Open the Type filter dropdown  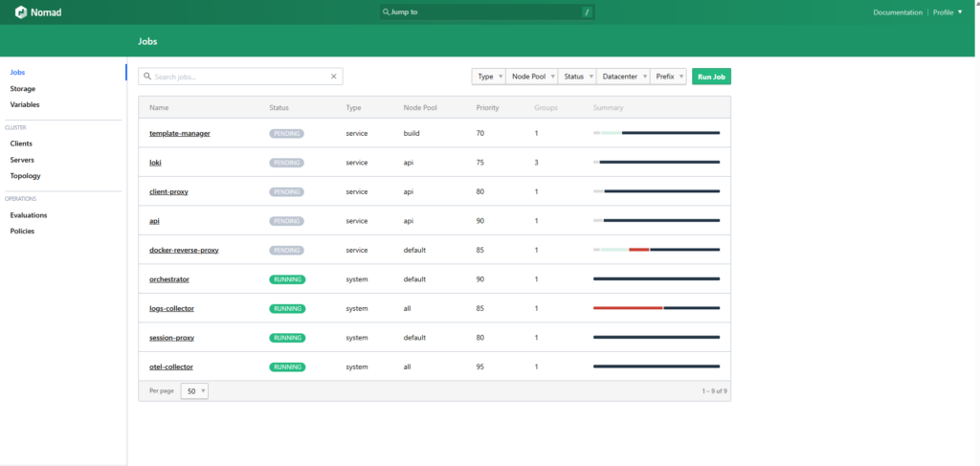(488, 77)
